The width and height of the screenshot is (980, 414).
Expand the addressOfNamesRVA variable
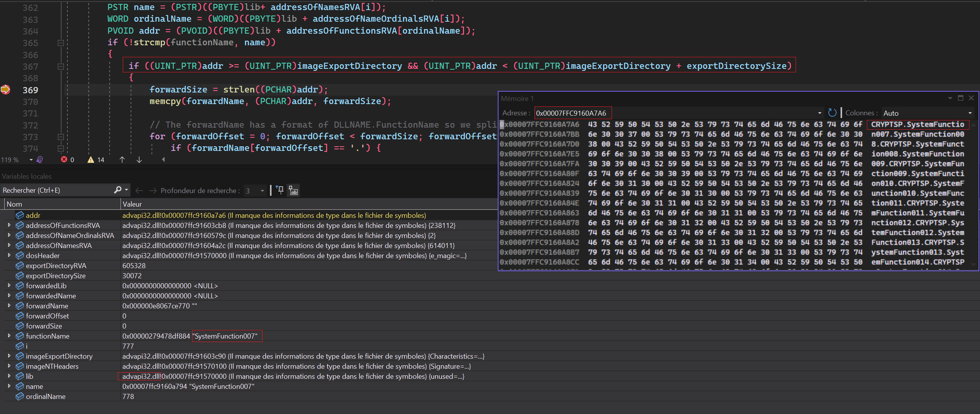click(x=9, y=245)
